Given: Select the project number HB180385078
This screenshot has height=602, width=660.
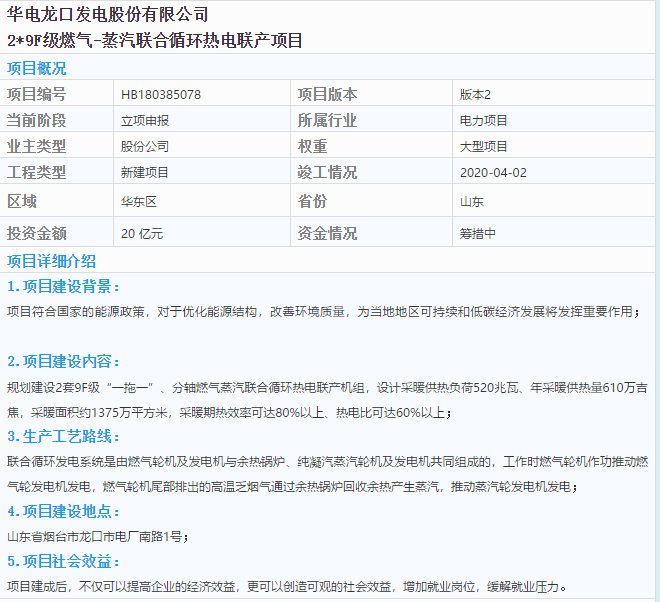Looking at the screenshot, I should click(x=161, y=95).
